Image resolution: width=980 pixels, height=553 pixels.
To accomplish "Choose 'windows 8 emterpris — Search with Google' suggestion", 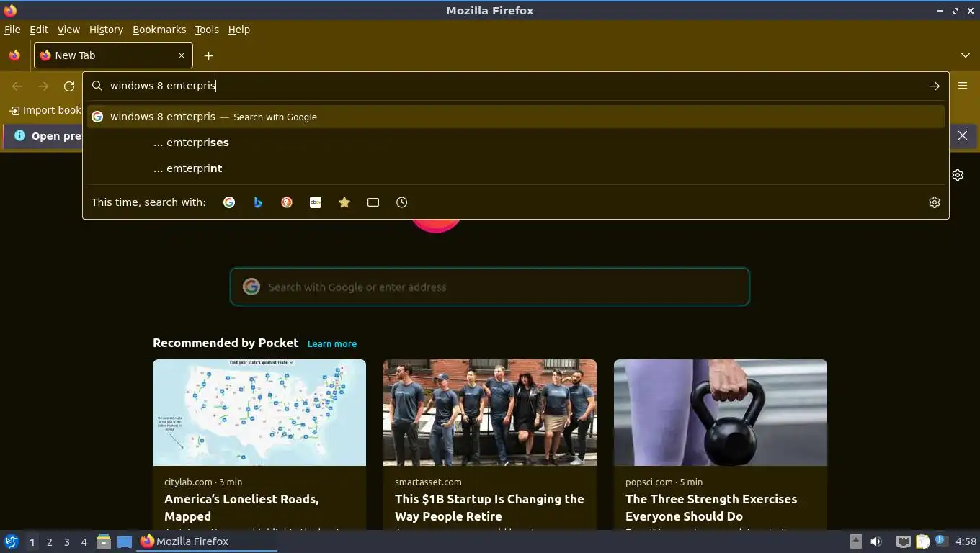I will tap(515, 117).
